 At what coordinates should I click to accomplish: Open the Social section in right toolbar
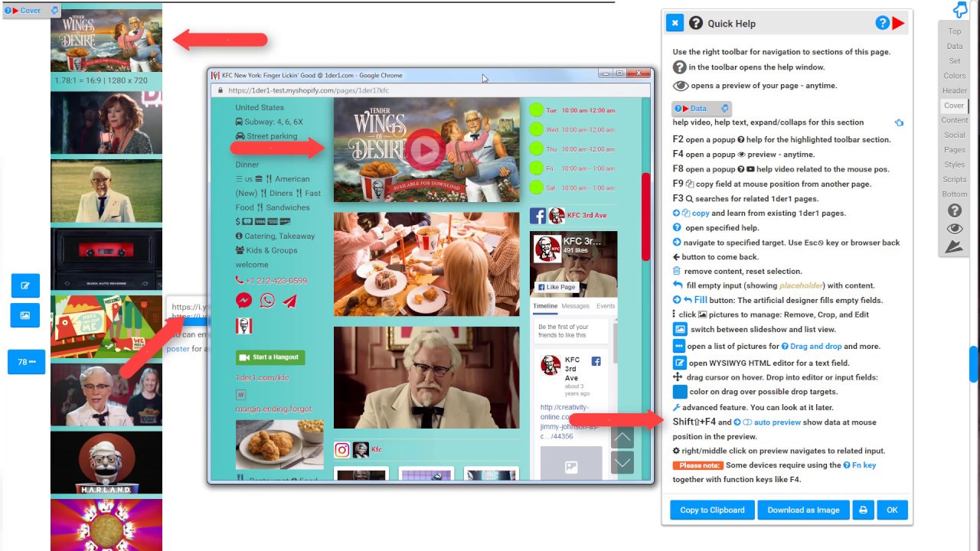954,135
